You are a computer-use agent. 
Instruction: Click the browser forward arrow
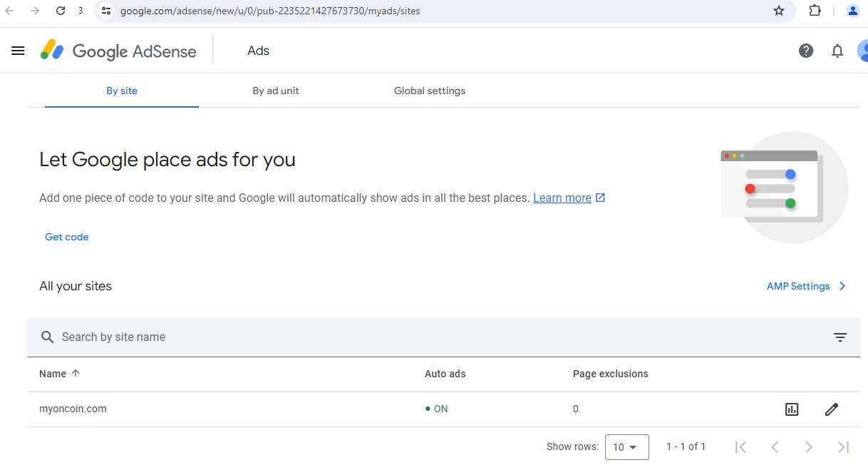pos(35,11)
